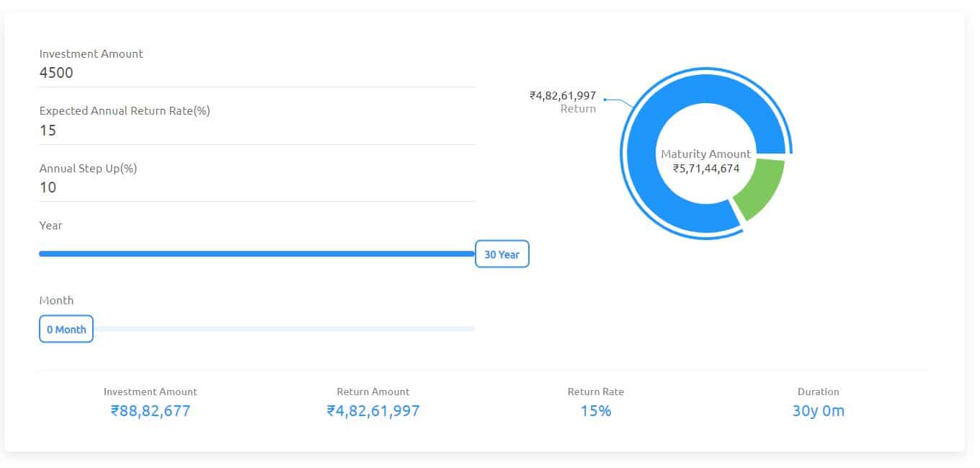Click the Year label above the slider
This screenshot has width=980, height=468.
click(x=50, y=225)
